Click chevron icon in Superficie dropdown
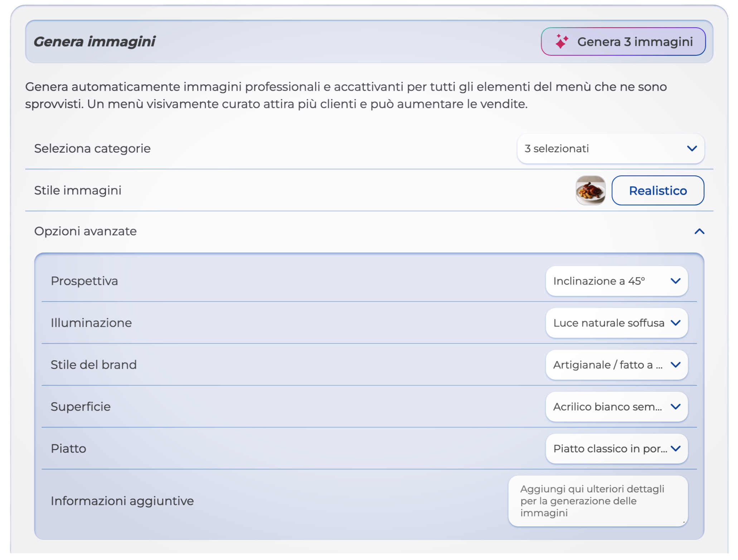The height and width of the screenshot is (560, 738). tap(675, 407)
